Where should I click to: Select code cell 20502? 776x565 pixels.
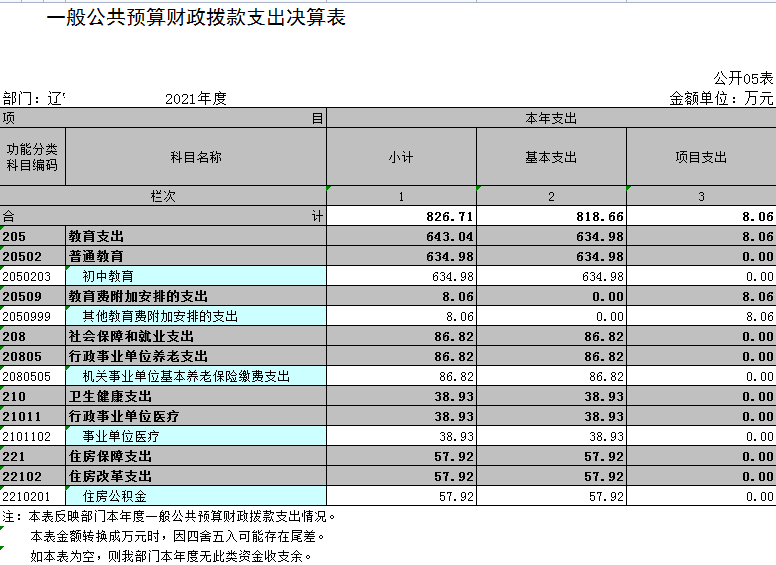tap(33, 256)
